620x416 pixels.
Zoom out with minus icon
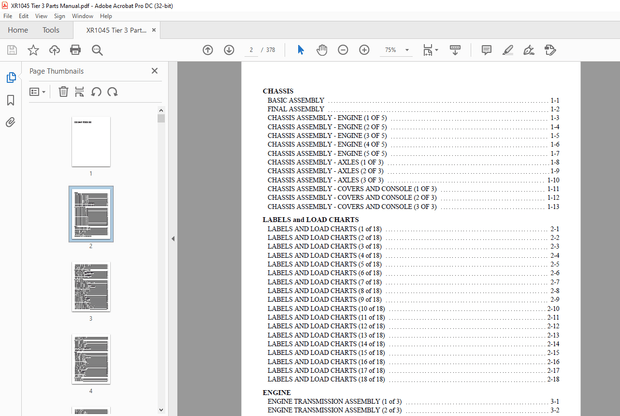pos(343,50)
